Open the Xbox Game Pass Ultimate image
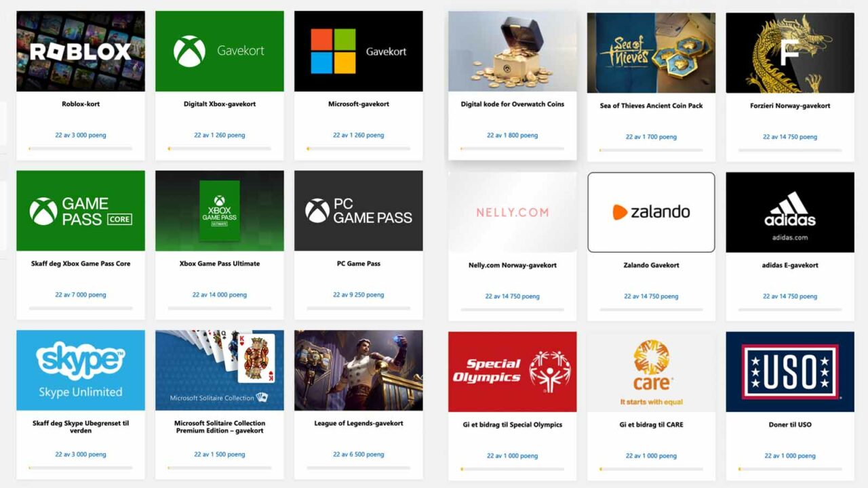Image resolution: width=868 pixels, height=488 pixels. click(220, 211)
